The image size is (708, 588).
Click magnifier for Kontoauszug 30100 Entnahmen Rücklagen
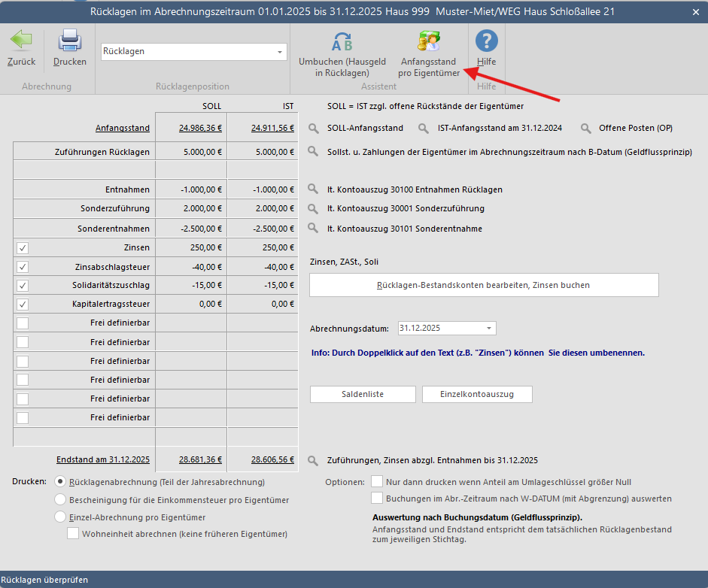(313, 189)
